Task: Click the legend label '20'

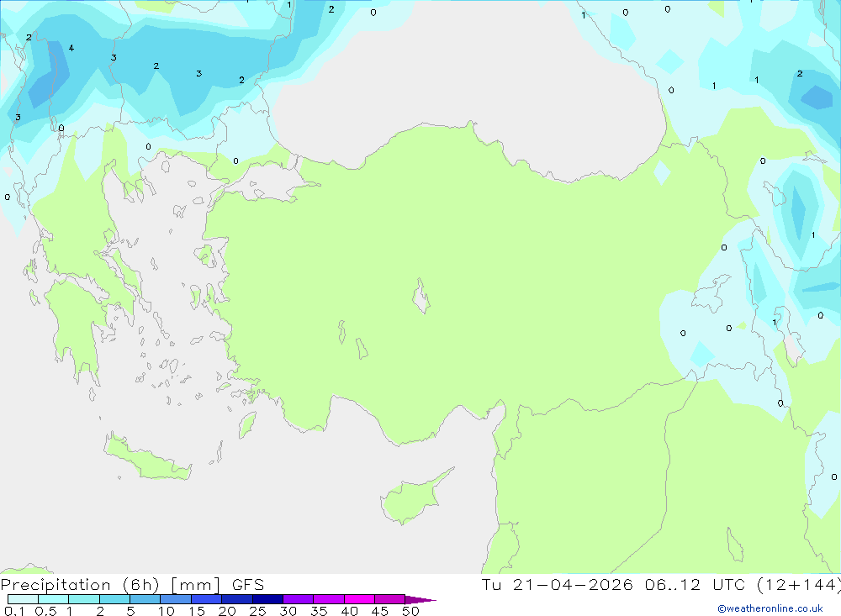Action: coord(227,611)
